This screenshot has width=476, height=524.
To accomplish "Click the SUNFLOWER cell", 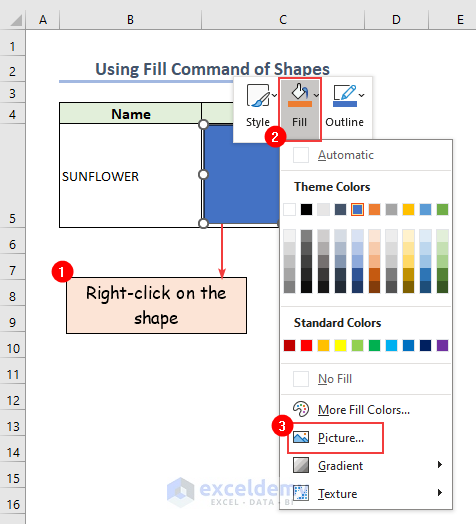I will [x=130, y=176].
